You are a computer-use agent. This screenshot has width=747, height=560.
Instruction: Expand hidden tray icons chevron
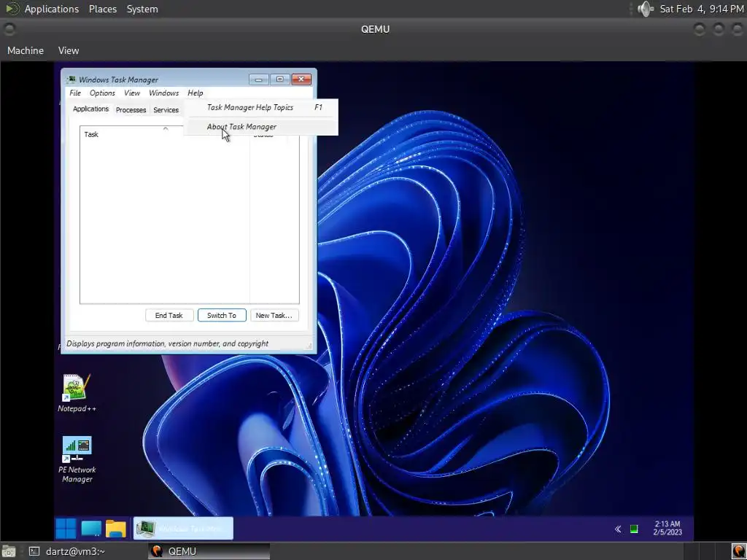tap(618, 529)
